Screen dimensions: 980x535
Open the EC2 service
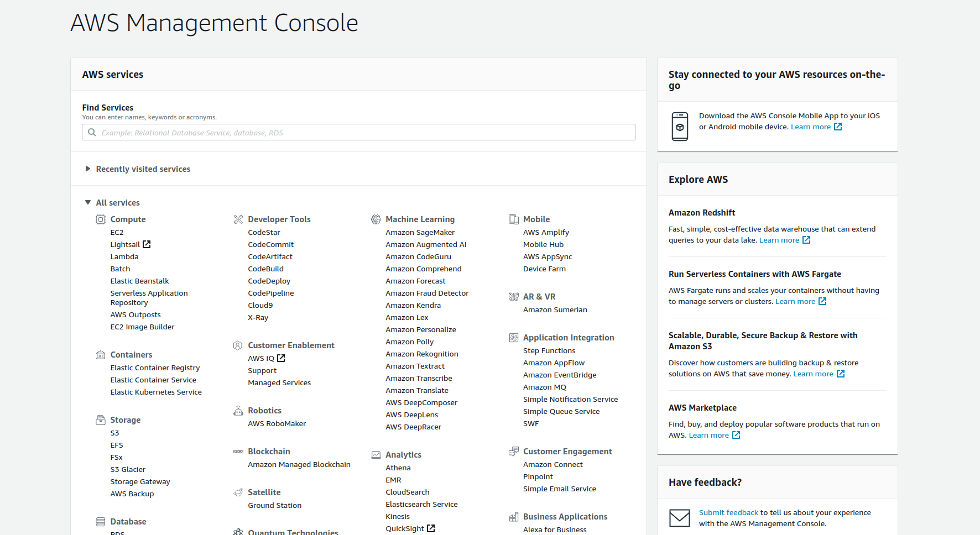[117, 233]
